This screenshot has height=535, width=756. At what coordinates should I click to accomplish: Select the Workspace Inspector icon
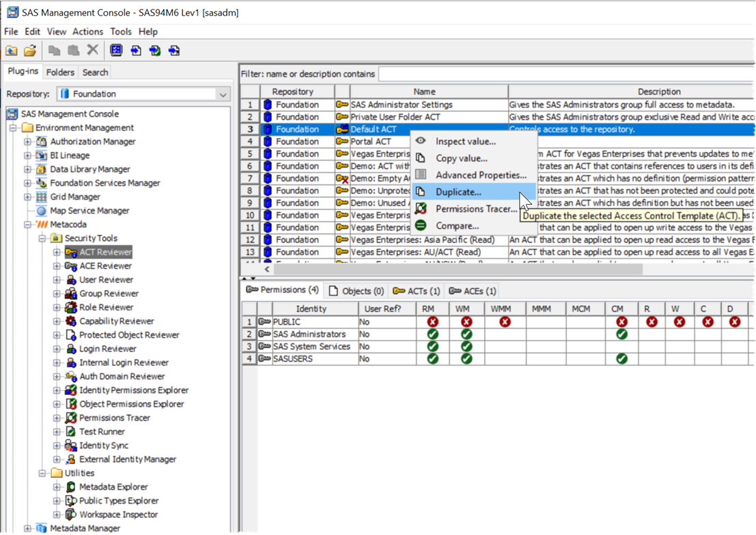pyautogui.click(x=71, y=515)
